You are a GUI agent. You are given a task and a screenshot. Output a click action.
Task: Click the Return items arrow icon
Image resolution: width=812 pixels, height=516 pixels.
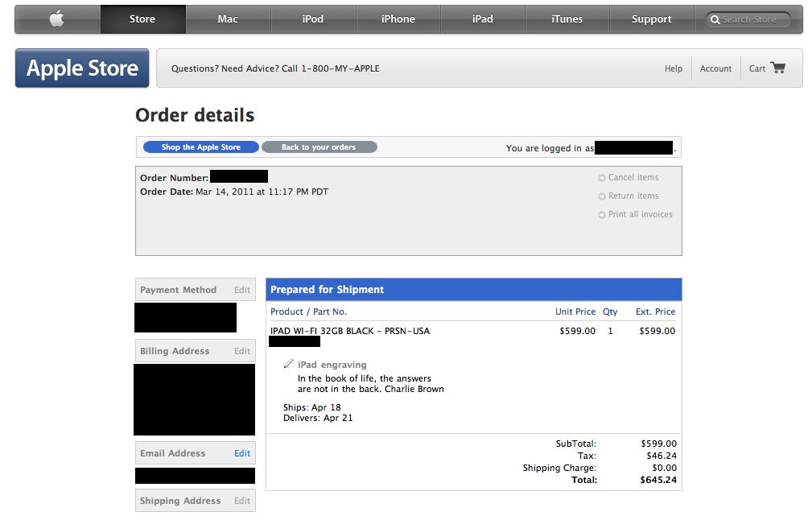pos(602,196)
